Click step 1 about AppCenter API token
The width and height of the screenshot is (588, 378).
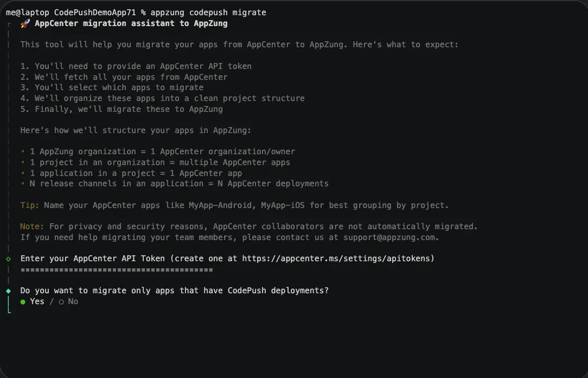pos(136,66)
